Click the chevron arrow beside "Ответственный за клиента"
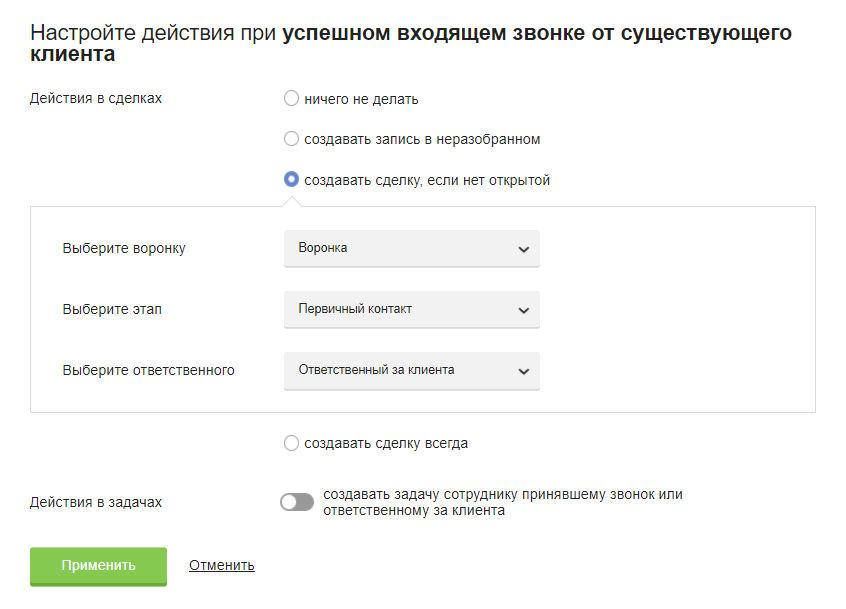 point(524,372)
